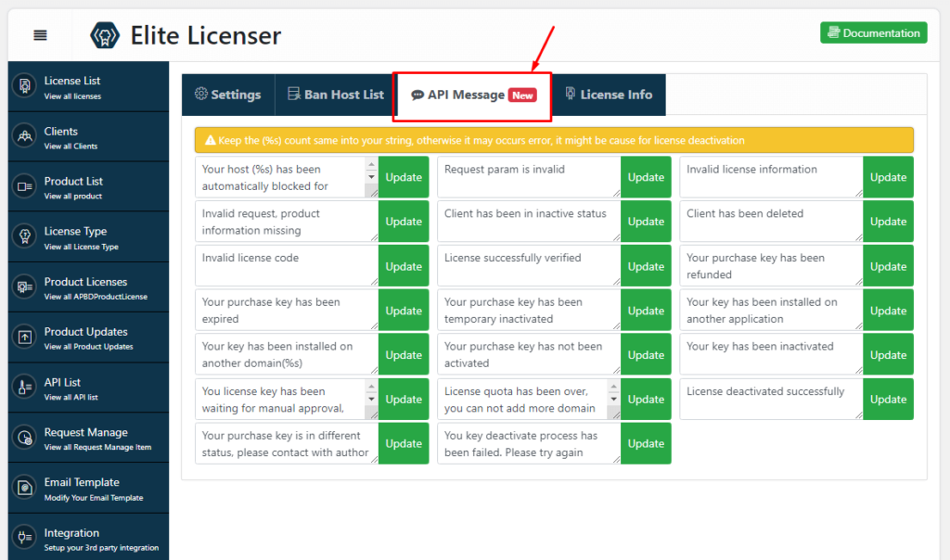Image resolution: width=950 pixels, height=560 pixels.
Task: Click scroll-down arrow in 'License quota' textarea
Action: tap(614, 399)
